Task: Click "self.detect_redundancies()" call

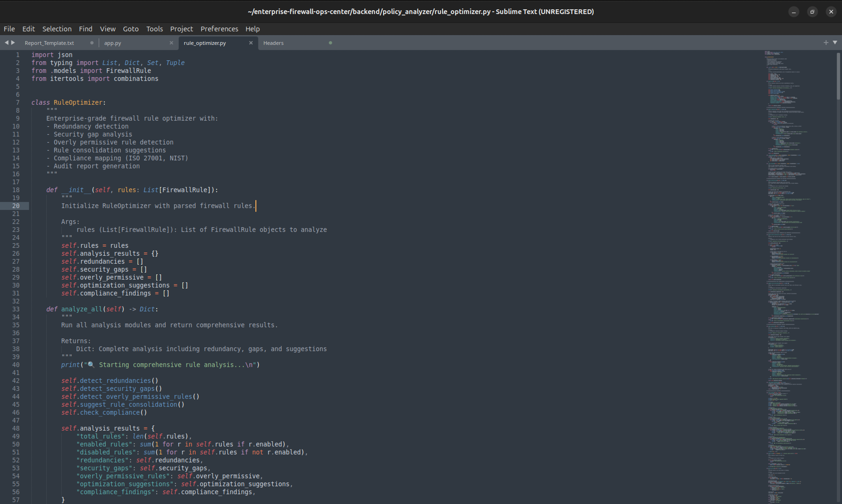Action: [x=110, y=381]
